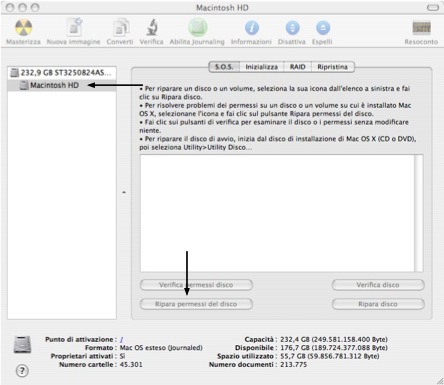
Task: Unmount volume with Disattiva icon
Action: click(292, 28)
